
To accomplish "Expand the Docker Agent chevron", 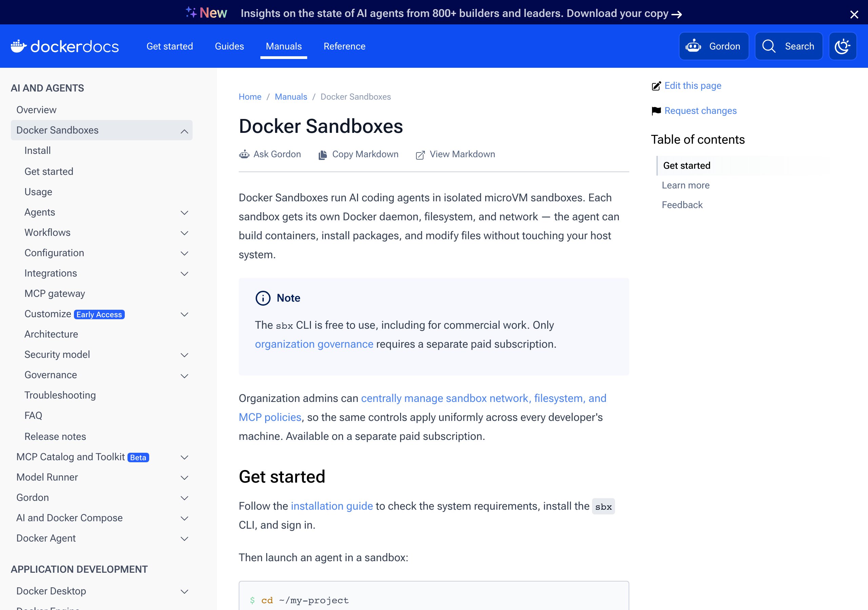I will [x=184, y=539].
